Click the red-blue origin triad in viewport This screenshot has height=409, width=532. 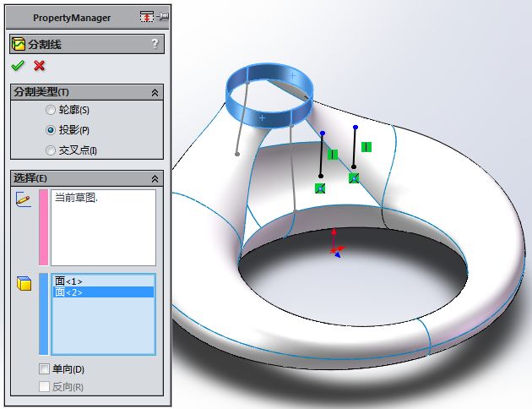(336, 243)
